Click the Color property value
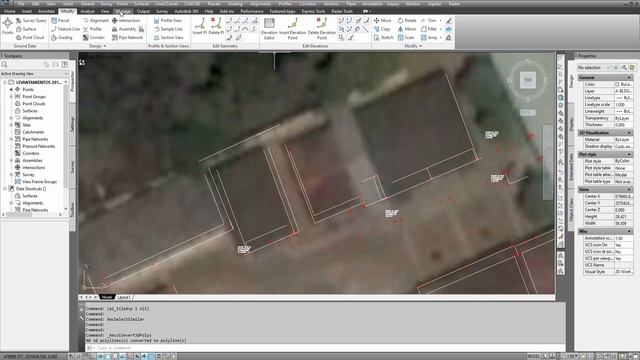640x360 pixels. click(x=623, y=84)
